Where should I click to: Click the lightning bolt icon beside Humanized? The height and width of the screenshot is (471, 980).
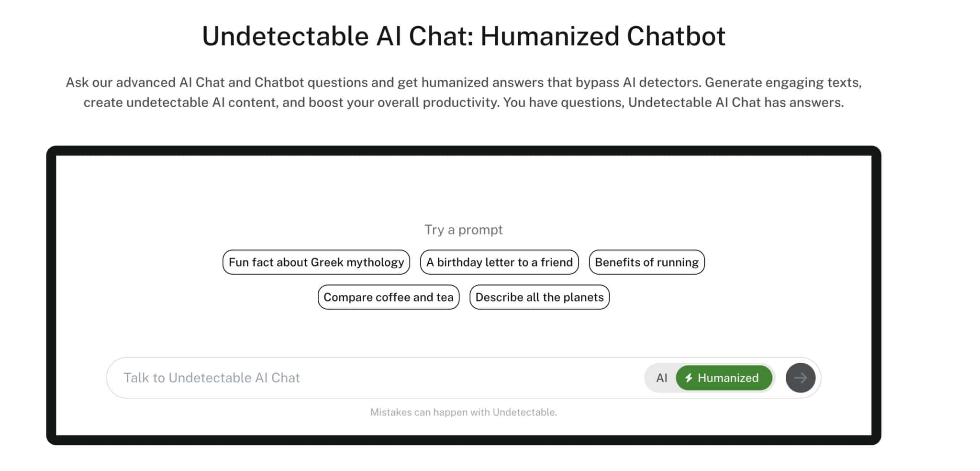[x=689, y=378]
